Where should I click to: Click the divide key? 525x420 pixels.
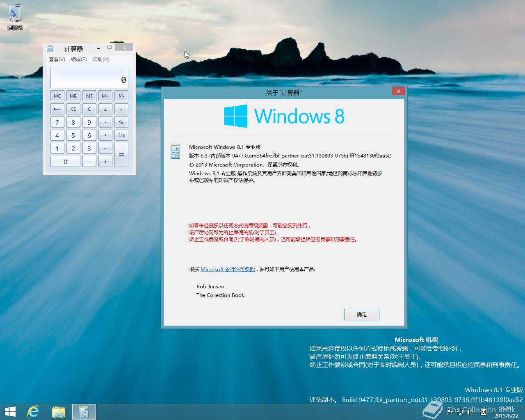coord(105,122)
